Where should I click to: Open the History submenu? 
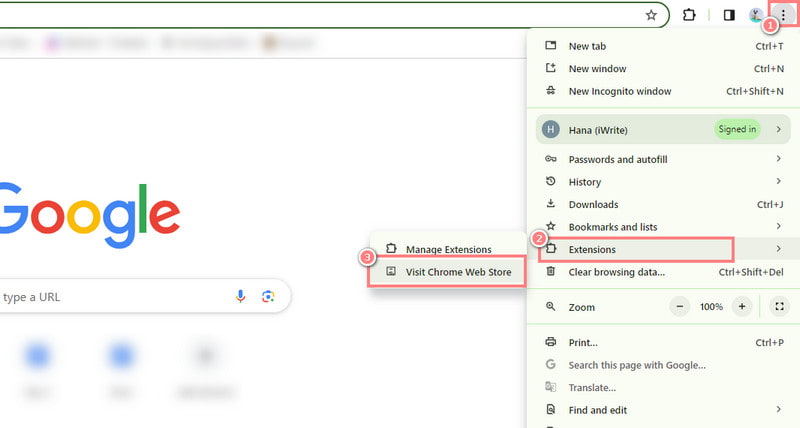[x=664, y=182]
